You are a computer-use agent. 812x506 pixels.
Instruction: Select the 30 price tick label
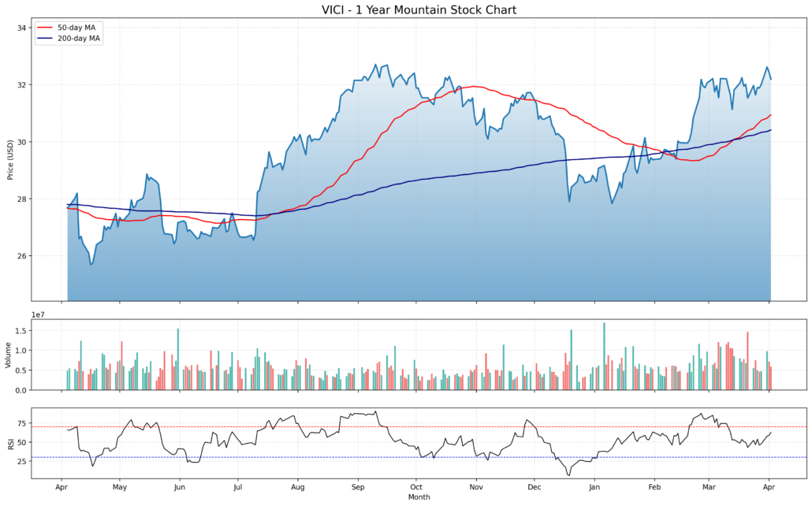click(21, 142)
